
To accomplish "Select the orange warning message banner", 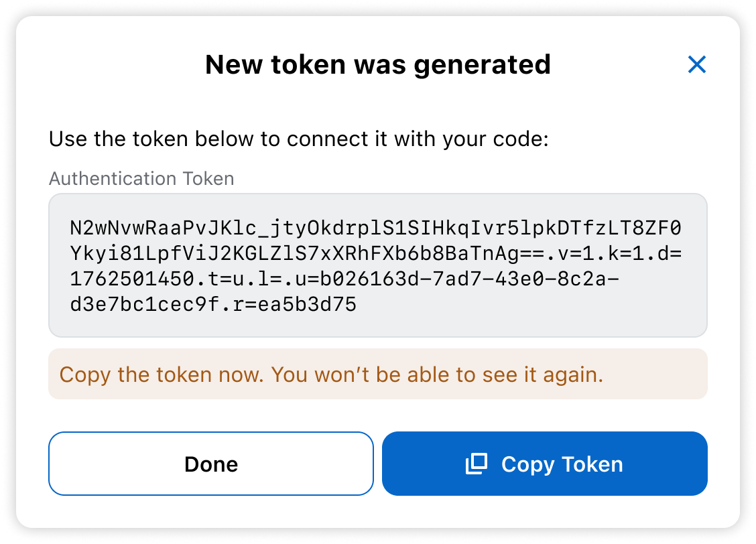I will click(377, 374).
